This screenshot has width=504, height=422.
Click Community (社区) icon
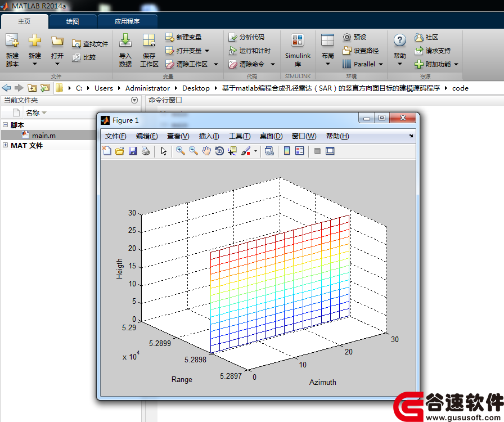pyautogui.click(x=418, y=37)
